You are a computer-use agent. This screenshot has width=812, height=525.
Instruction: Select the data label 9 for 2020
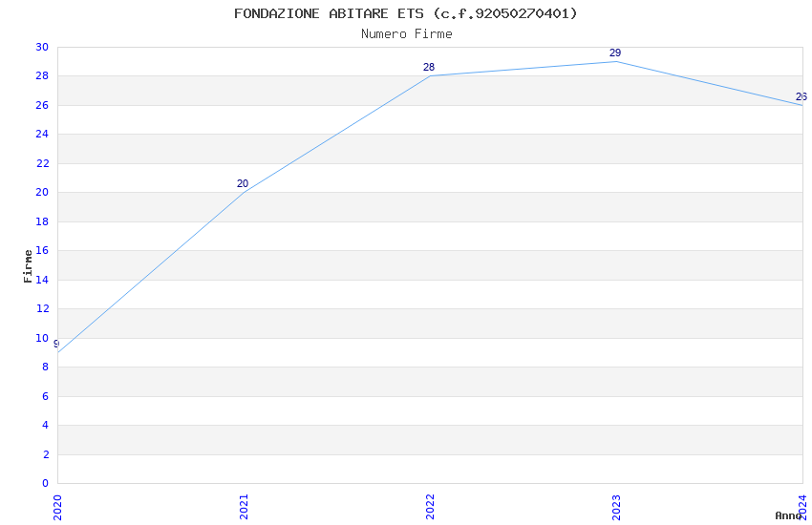click(x=57, y=344)
